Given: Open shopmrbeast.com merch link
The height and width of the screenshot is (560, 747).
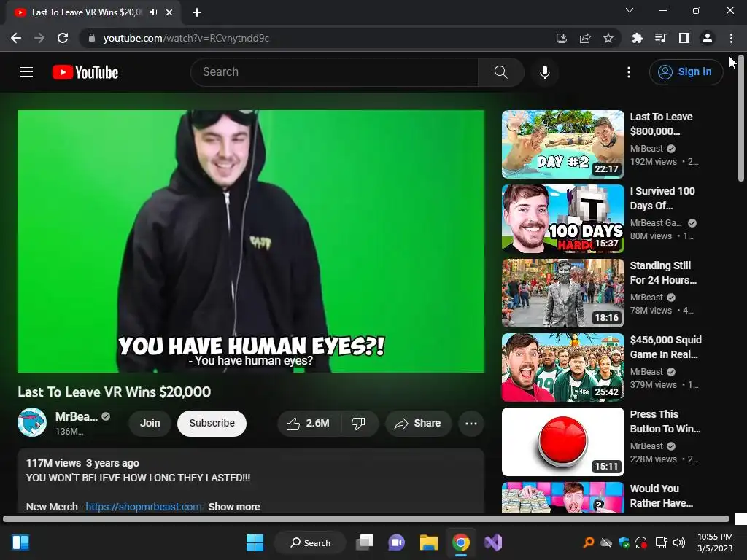Looking at the screenshot, I should [144, 507].
